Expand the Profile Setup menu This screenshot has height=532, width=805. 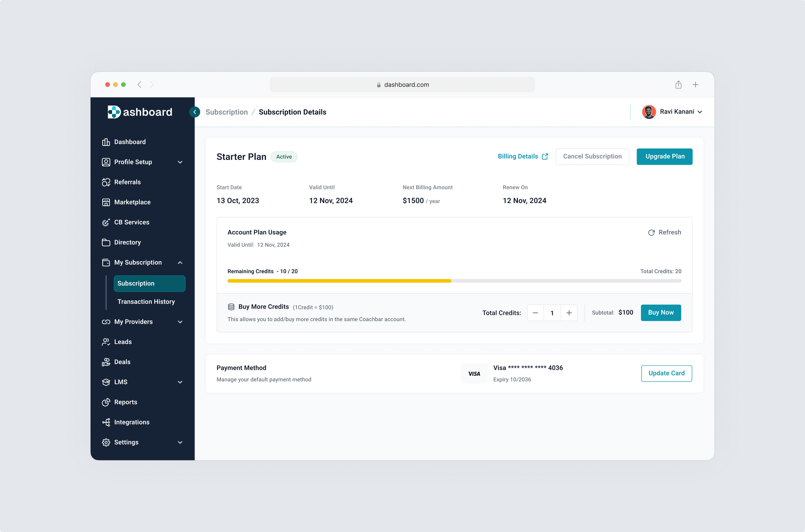180,162
